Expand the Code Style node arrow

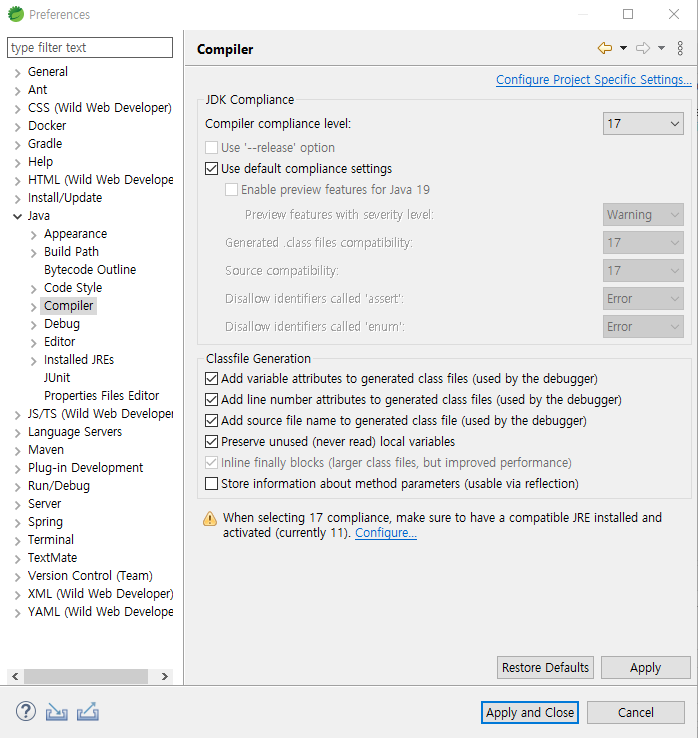33,289
